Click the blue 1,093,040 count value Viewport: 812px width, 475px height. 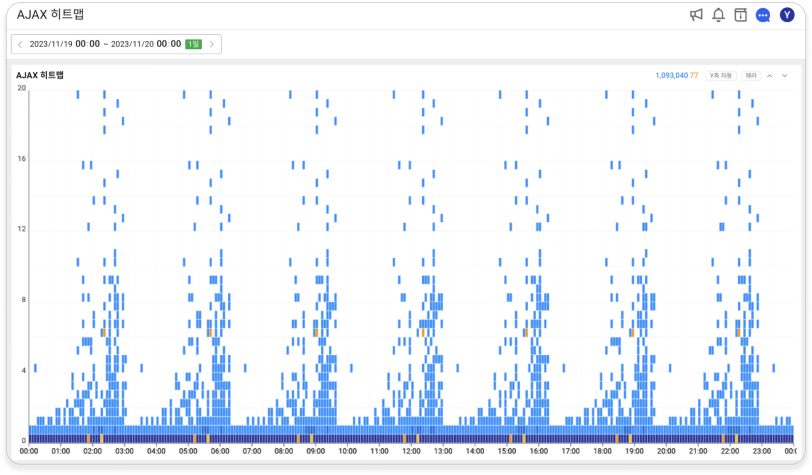(x=672, y=76)
